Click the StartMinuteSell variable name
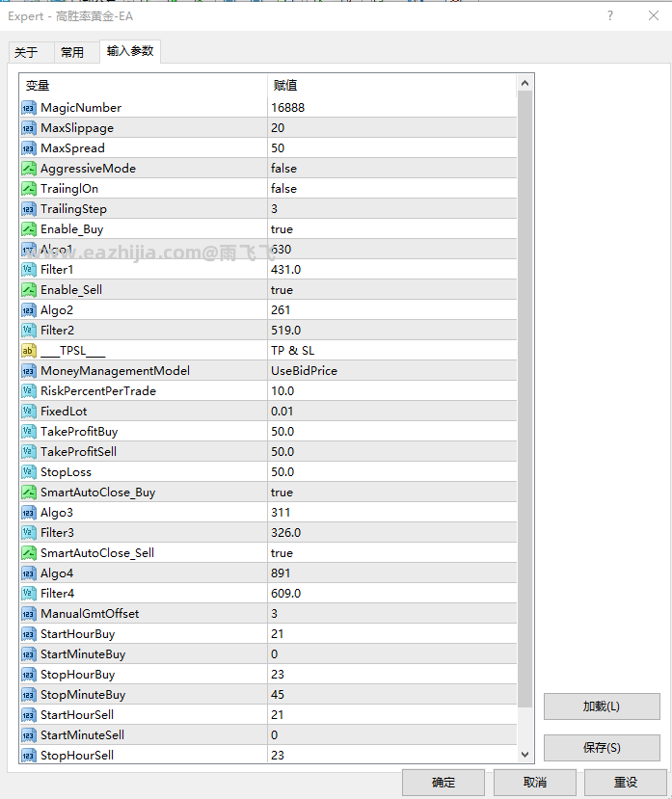 point(83,734)
